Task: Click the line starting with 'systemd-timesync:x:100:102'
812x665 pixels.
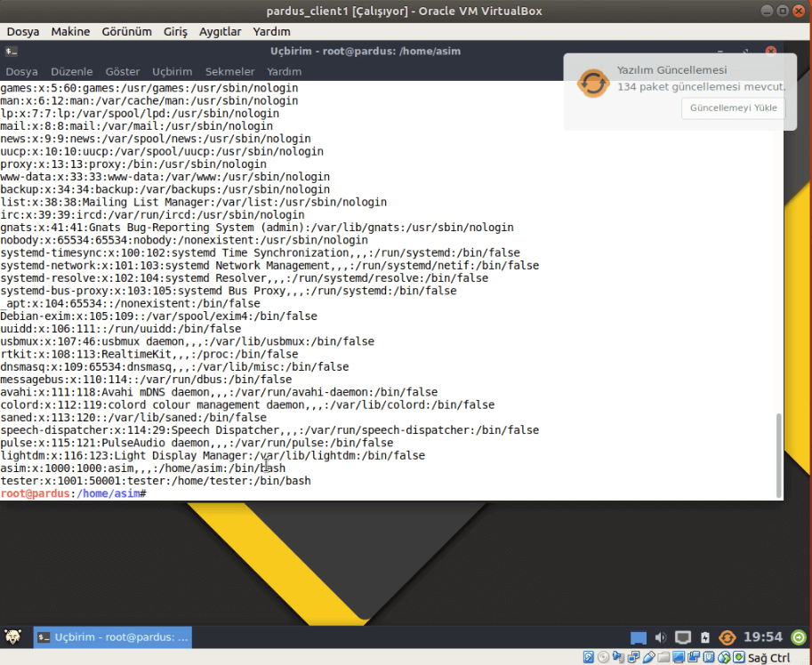Action: (x=260, y=252)
